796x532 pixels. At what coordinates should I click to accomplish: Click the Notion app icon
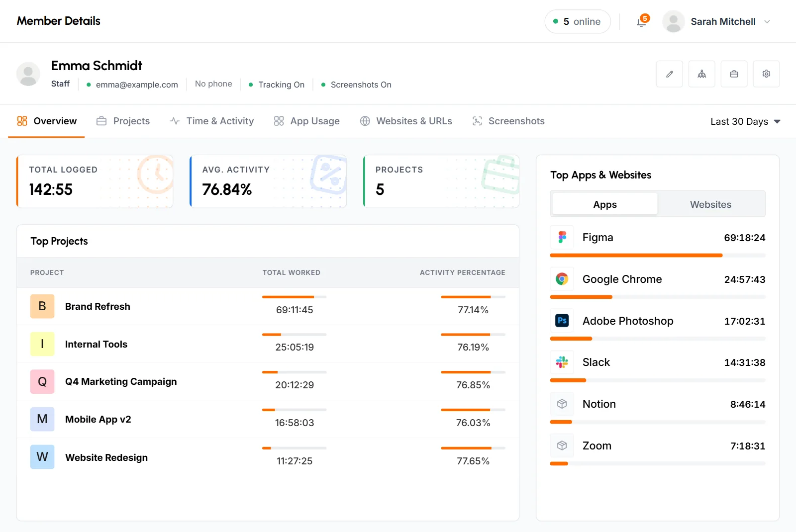(x=562, y=404)
